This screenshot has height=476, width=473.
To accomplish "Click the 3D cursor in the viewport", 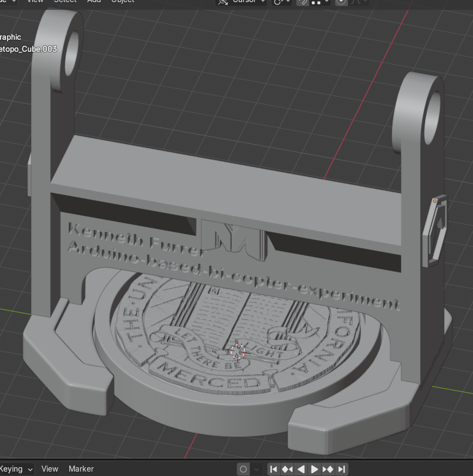I will click(238, 352).
